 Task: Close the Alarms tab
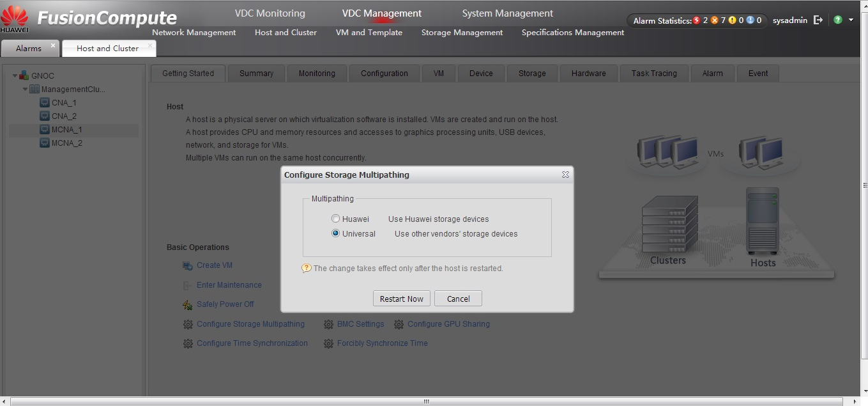click(x=53, y=45)
